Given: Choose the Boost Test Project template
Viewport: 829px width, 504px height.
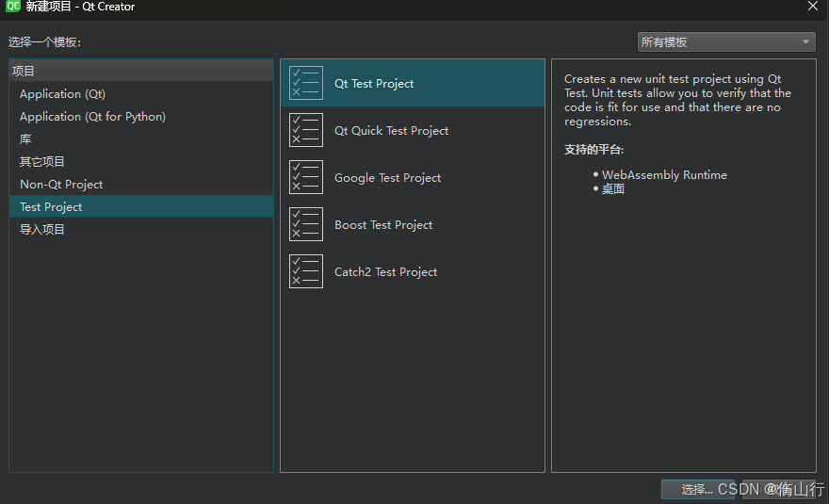Looking at the screenshot, I should click(413, 224).
